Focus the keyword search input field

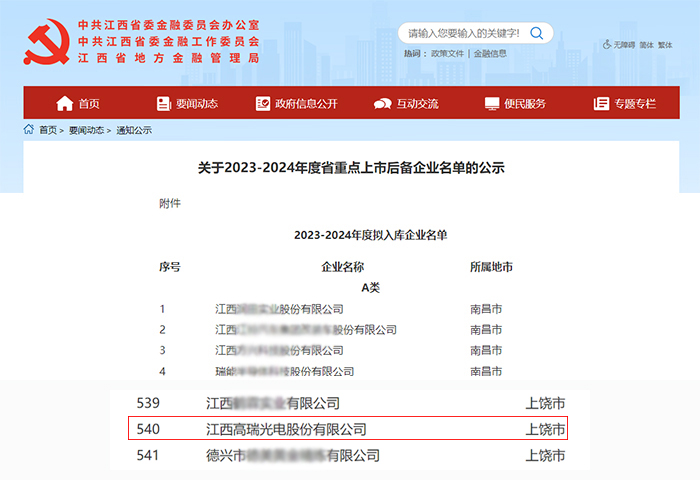[462, 33]
